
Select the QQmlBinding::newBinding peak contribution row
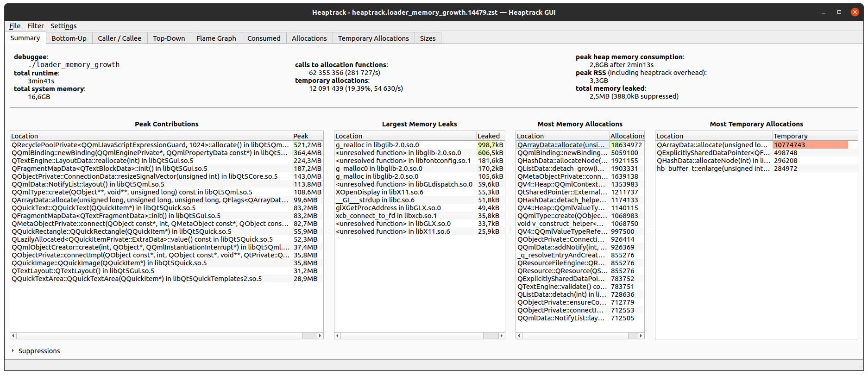click(x=167, y=153)
